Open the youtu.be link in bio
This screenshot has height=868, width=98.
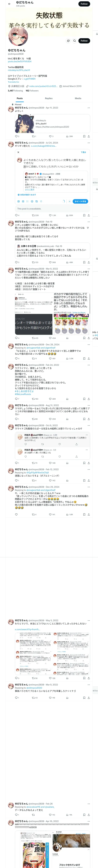(20, 62)
